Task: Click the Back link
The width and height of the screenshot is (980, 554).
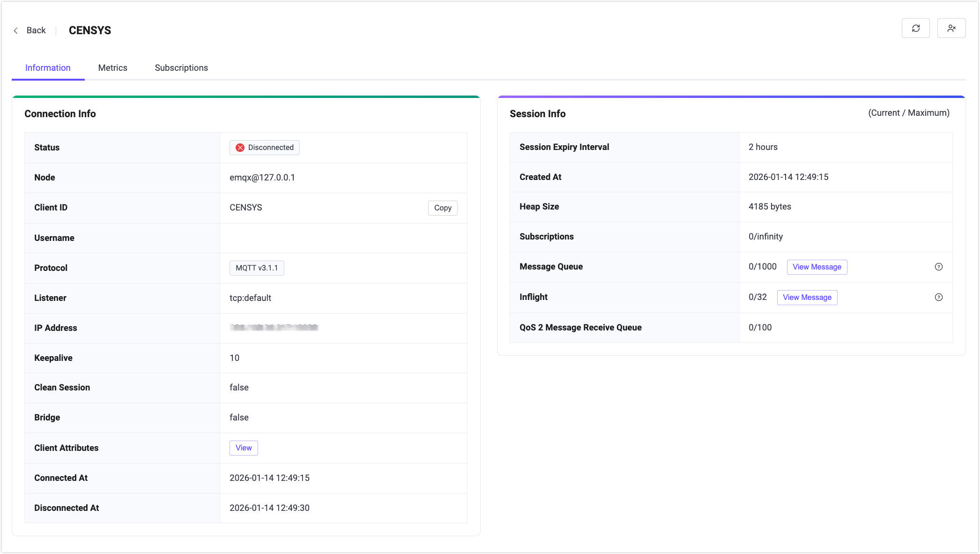Action: pos(36,30)
